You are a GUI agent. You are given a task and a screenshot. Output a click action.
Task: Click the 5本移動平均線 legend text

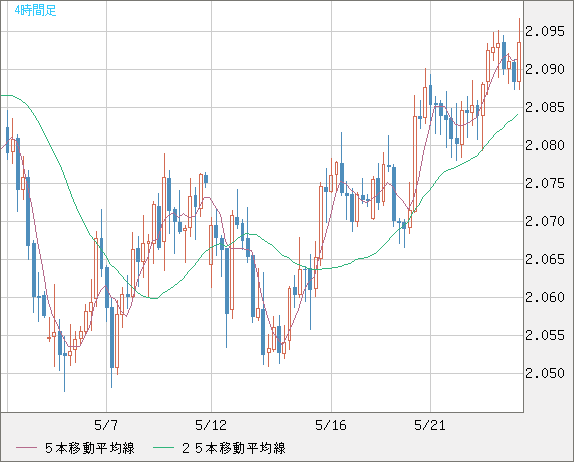pyautogui.click(x=90, y=448)
